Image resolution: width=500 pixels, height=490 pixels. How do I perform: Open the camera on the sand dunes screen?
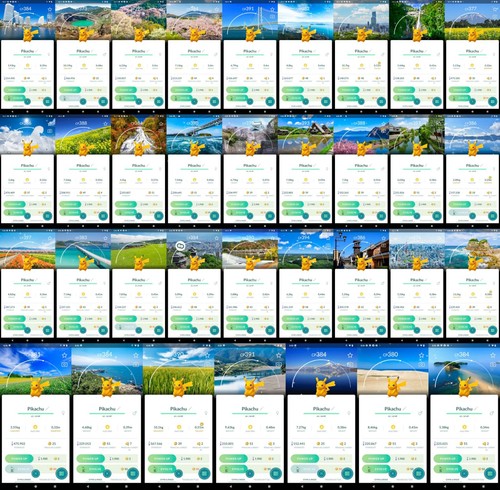[421, 365]
